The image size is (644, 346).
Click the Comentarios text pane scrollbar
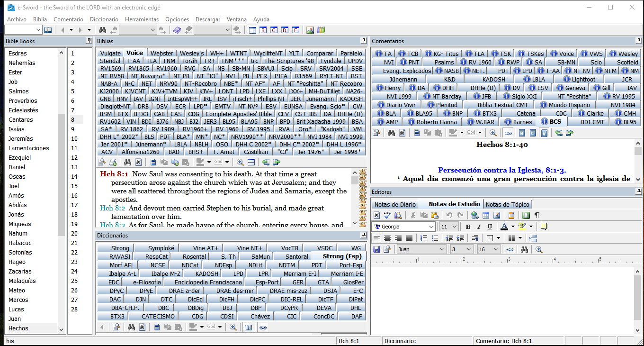(638, 161)
